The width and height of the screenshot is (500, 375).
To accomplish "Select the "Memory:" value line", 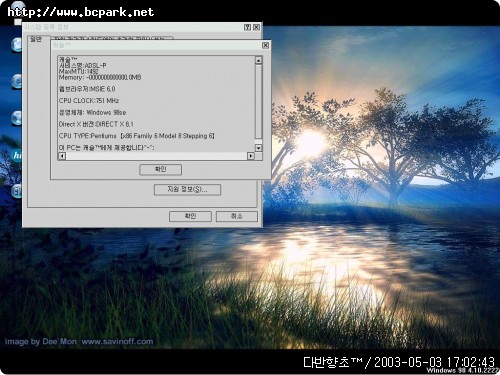I will coord(100,77).
